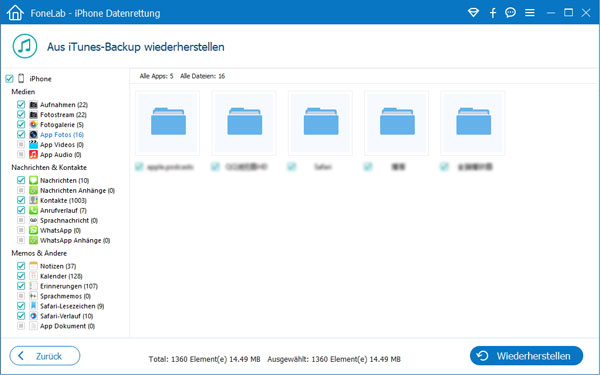Open the hamburger menu icon
Screen dimensions: 600x375
[530, 13]
